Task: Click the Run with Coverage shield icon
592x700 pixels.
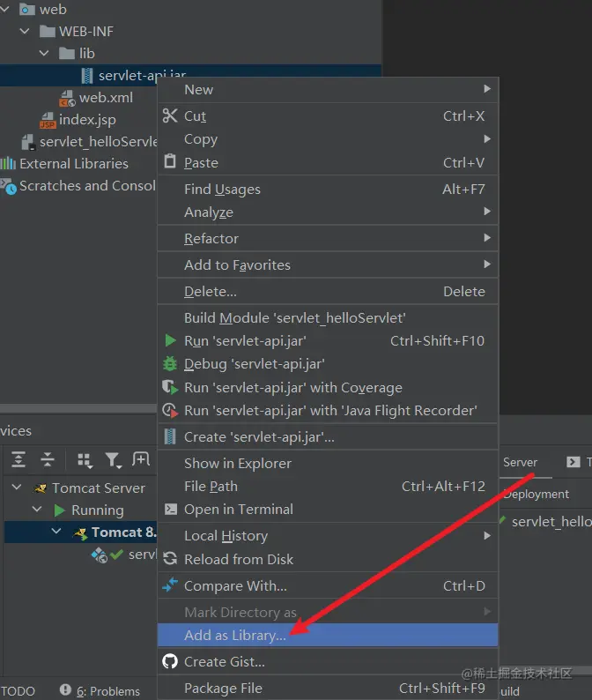Action: [x=170, y=387]
